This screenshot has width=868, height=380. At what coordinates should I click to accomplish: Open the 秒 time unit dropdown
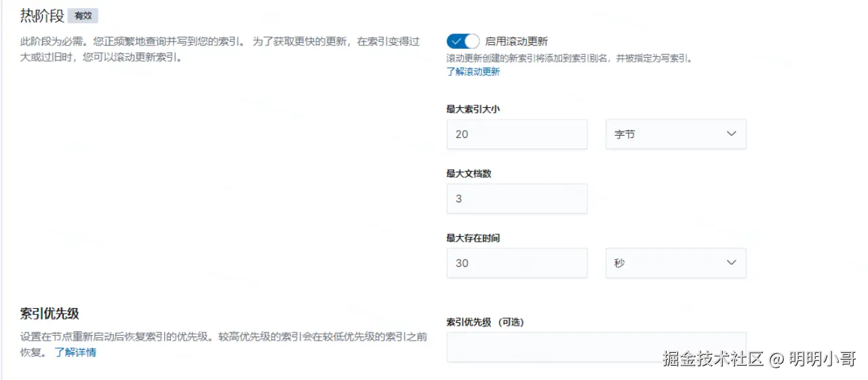click(675, 263)
